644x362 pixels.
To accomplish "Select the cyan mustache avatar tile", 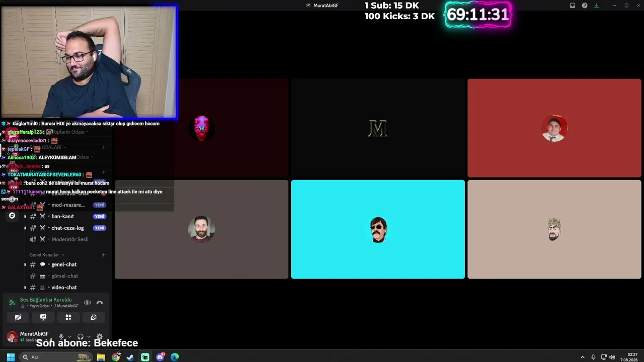I will click(x=378, y=229).
